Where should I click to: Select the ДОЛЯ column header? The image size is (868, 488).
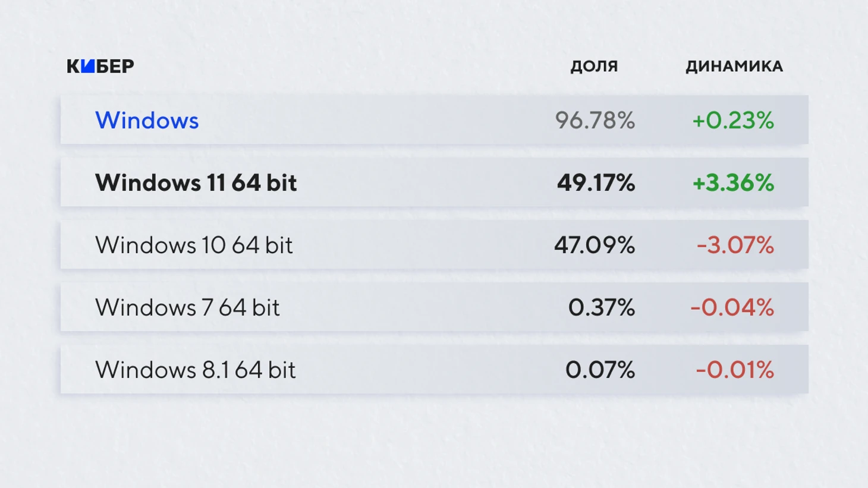594,66
